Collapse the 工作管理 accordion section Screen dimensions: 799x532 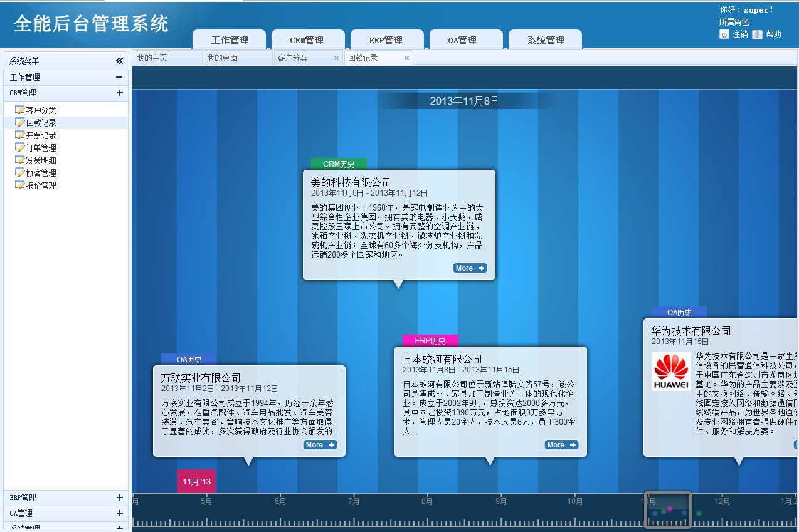tap(119, 77)
